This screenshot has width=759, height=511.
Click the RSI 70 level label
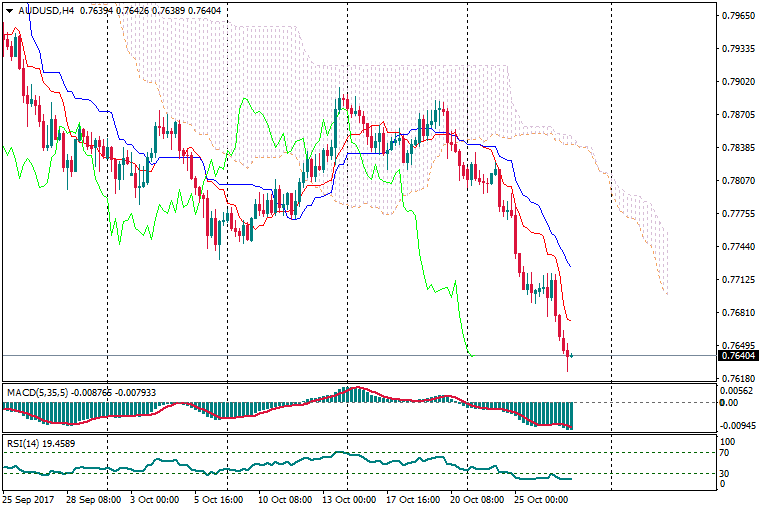727,453
